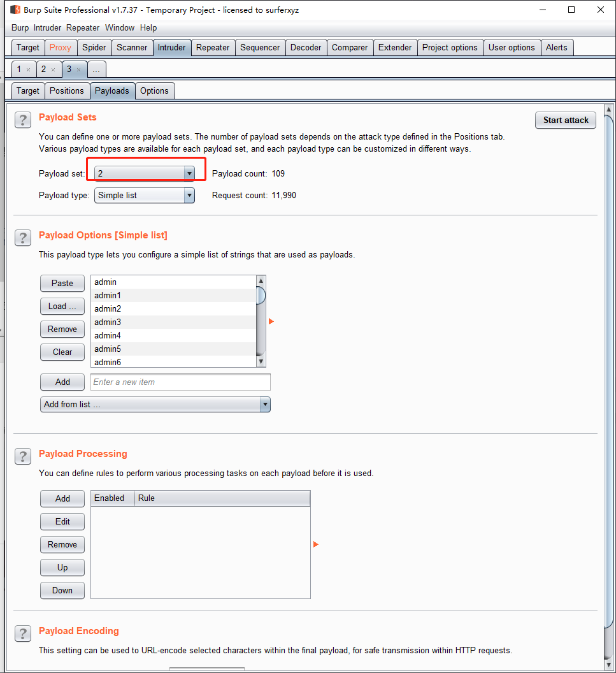
Task: Open the Burp menu
Action: (x=20, y=27)
